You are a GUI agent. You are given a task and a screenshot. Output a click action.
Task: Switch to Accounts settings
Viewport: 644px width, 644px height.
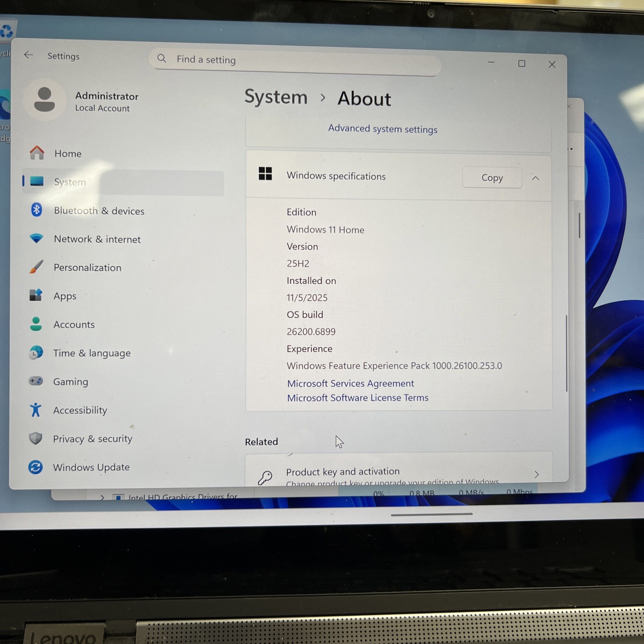click(123, 324)
